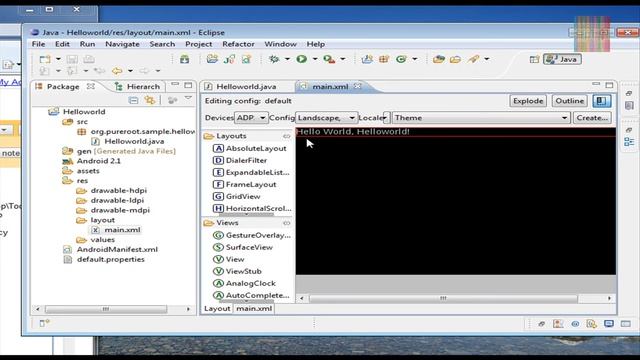The height and width of the screenshot is (360, 640).
Task: Click the status bar console icon
Action: click(x=609, y=324)
